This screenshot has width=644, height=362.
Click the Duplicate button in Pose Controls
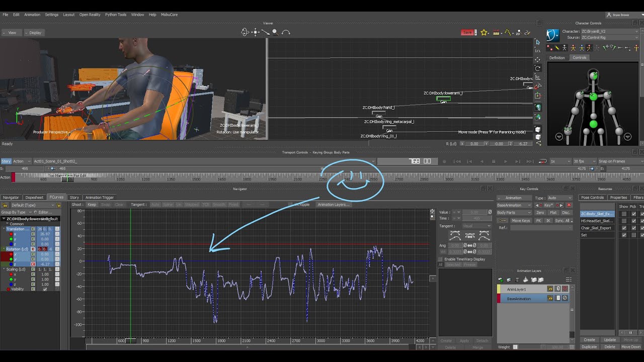[x=589, y=347]
